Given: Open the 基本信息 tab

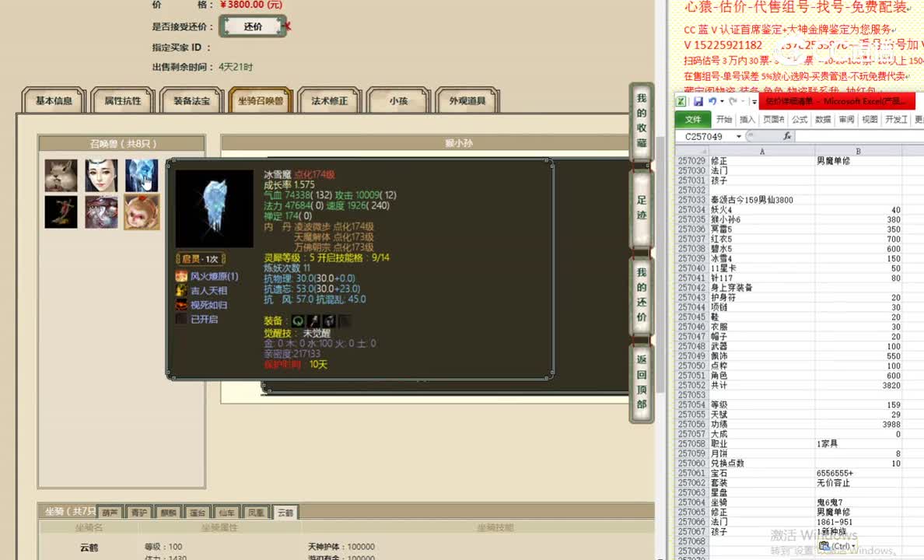Looking at the screenshot, I should pos(54,101).
